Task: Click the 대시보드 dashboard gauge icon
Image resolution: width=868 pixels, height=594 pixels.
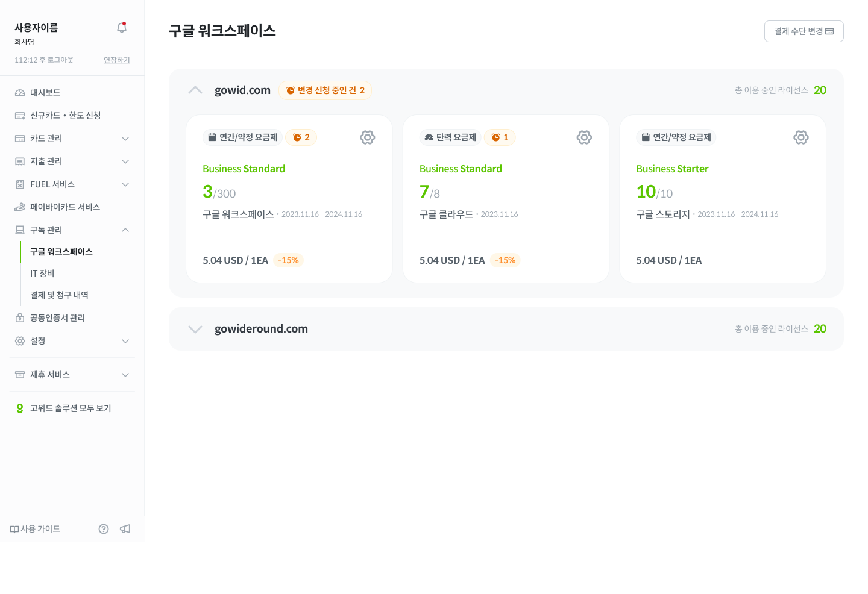Action: pos(20,93)
